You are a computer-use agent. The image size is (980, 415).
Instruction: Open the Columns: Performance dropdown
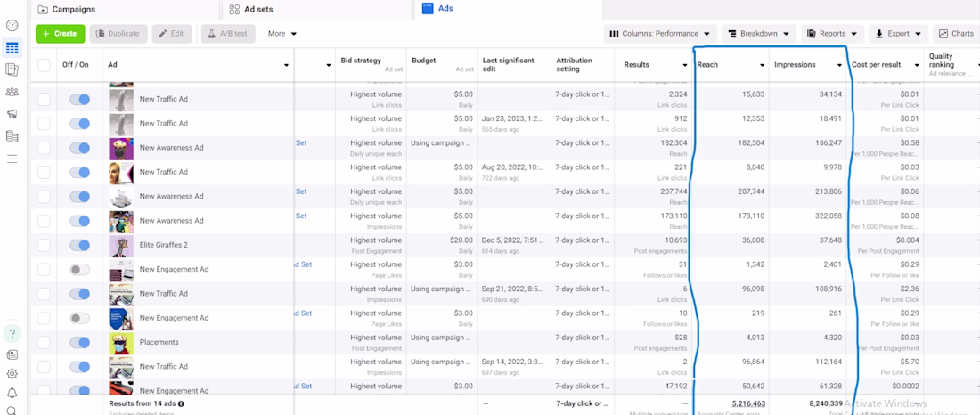coord(660,34)
